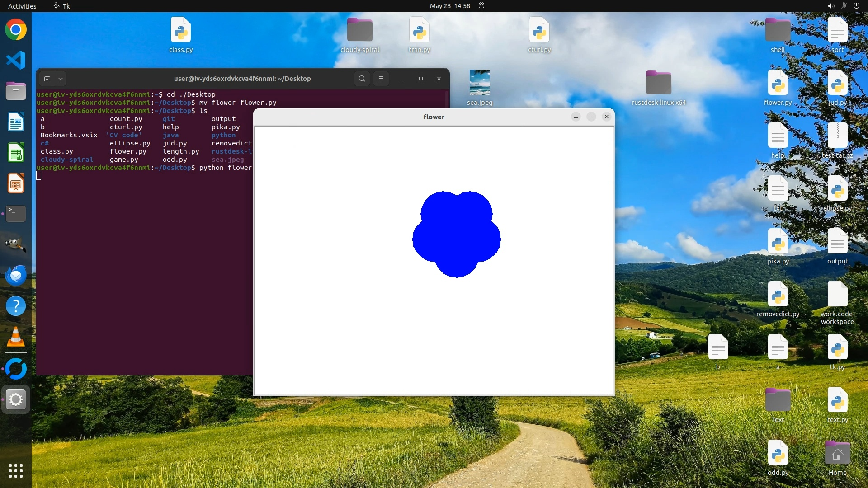Viewport: 868px width, 488px height.
Task: Open LibreOffice Calc from the dock
Action: pos(16,153)
